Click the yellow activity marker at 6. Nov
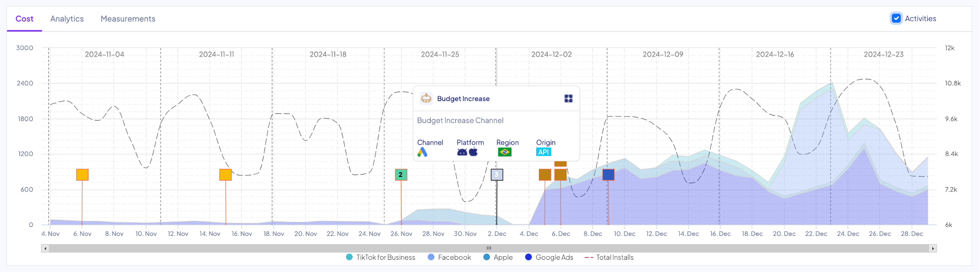980x272 pixels. [82, 175]
